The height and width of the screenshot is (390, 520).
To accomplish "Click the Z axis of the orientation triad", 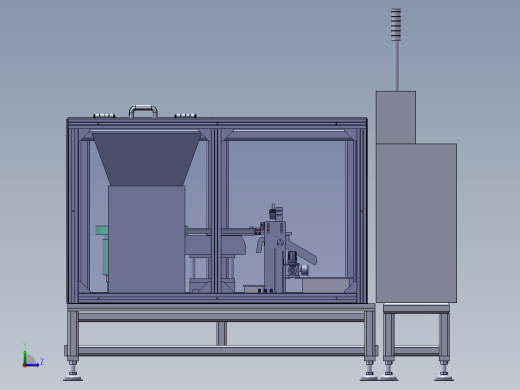I will [33, 364].
